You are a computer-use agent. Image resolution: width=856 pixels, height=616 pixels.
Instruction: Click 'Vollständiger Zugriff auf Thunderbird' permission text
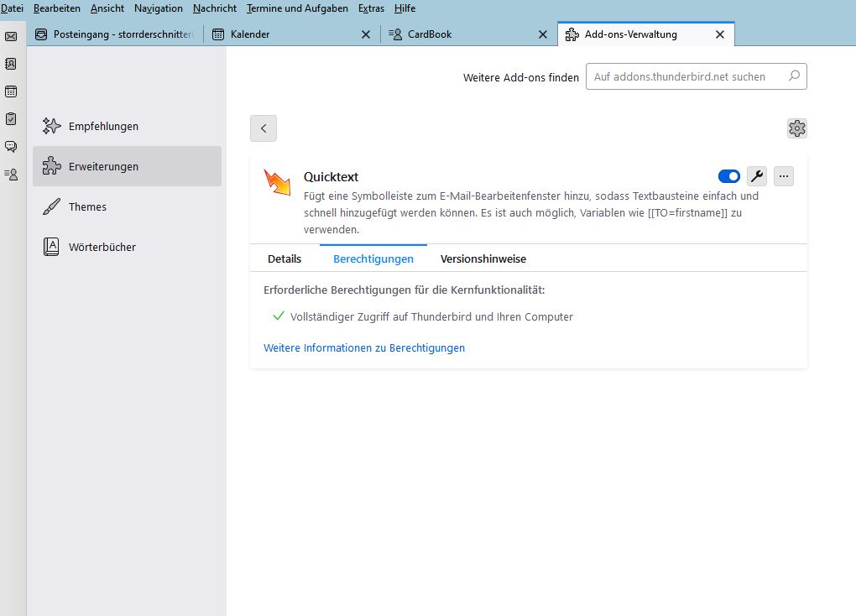point(431,316)
